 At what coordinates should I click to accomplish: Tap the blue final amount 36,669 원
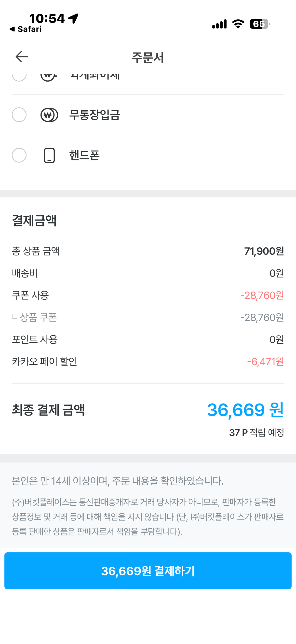245,410
